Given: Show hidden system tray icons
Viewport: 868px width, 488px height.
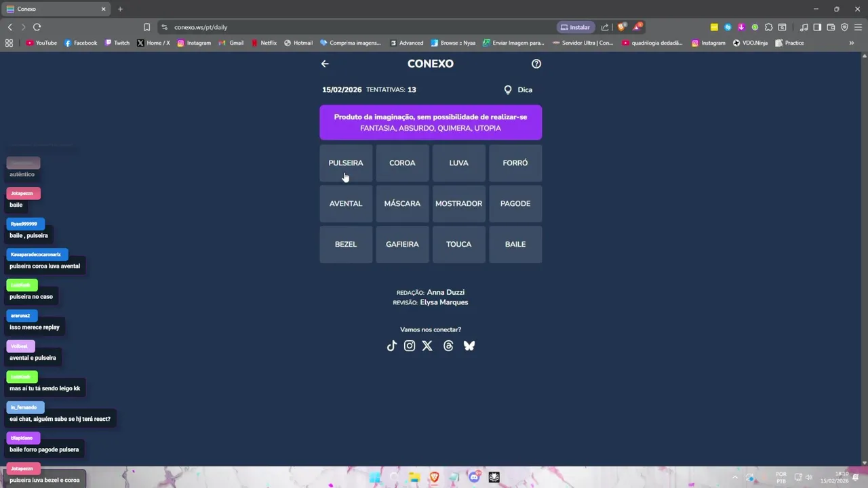Looking at the screenshot, I should [734, 477].
